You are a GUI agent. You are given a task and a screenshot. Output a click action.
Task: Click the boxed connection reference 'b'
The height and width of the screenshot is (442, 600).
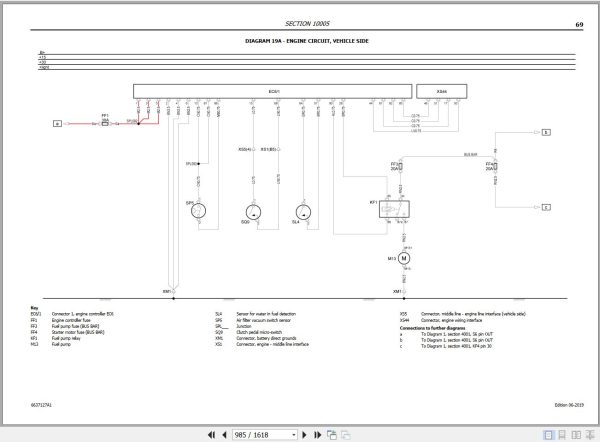coord(546,132)
